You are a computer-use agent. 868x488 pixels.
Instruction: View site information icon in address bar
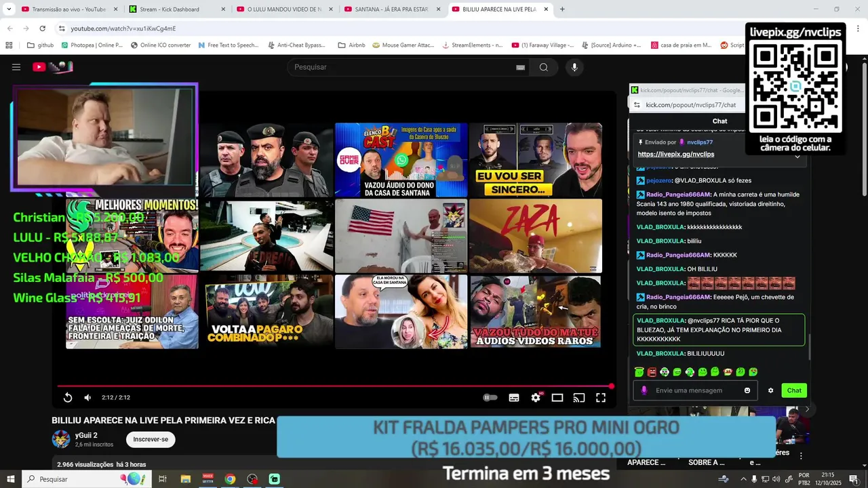(x=62, y=28)
